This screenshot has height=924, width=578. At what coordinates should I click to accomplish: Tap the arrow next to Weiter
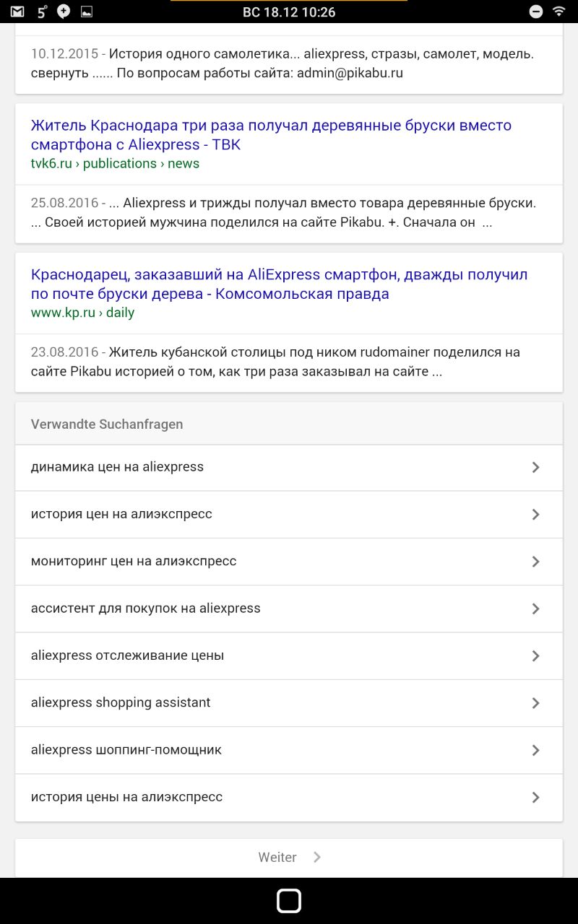tap(317, 857)
